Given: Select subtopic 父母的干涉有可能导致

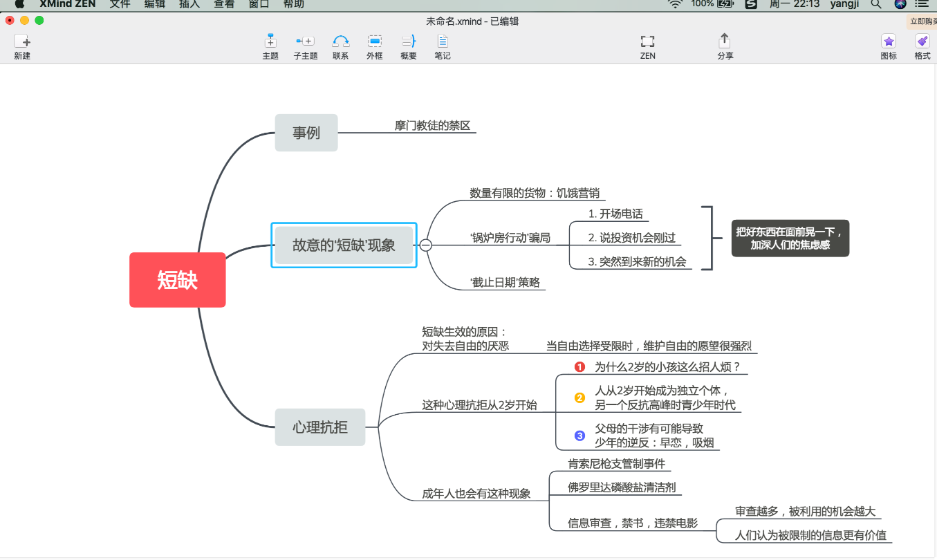Looking at the screenshot, I should (654, 436).
